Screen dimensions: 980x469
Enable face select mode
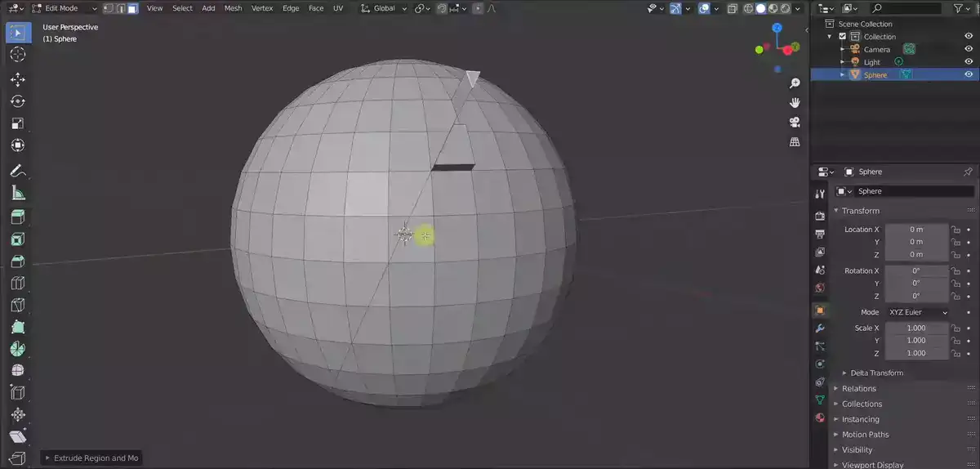pos(132,8)
